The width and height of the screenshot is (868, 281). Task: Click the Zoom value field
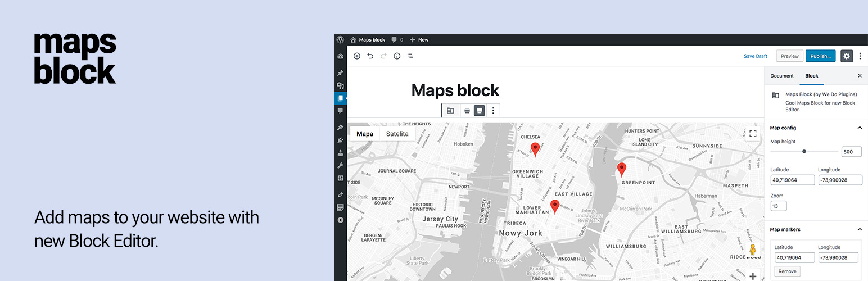779,206
